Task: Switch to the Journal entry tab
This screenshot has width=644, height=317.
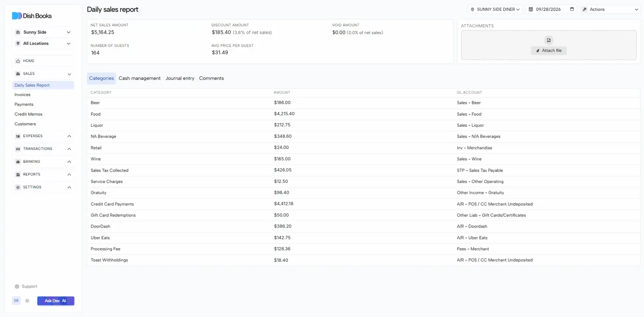Action: (x=180, y=79)
